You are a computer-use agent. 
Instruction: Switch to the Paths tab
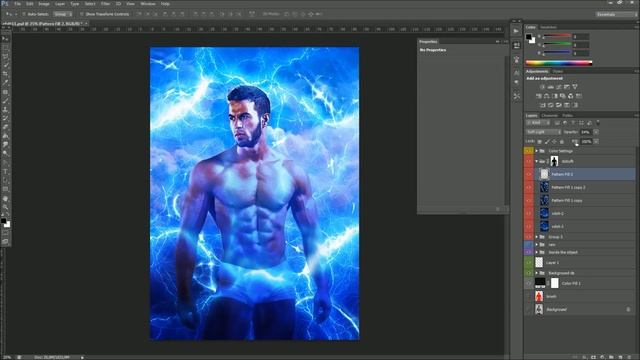[x=567, y=116]
